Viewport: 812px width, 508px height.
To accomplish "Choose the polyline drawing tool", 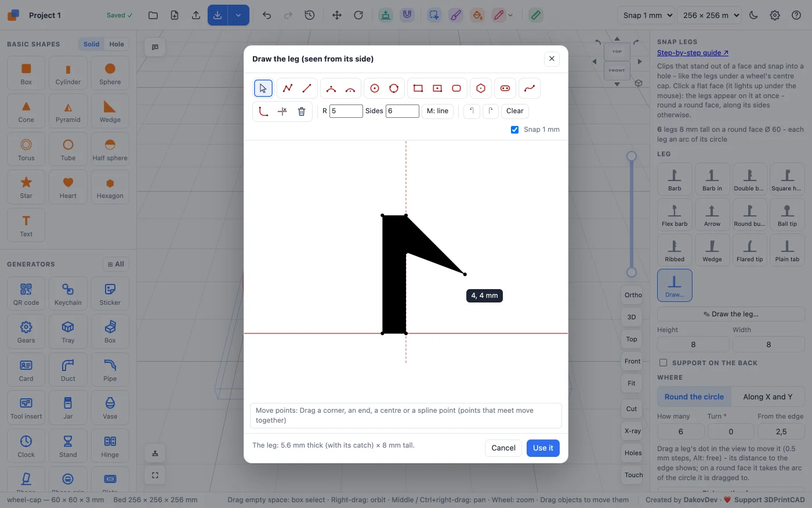I will point(288,88).
